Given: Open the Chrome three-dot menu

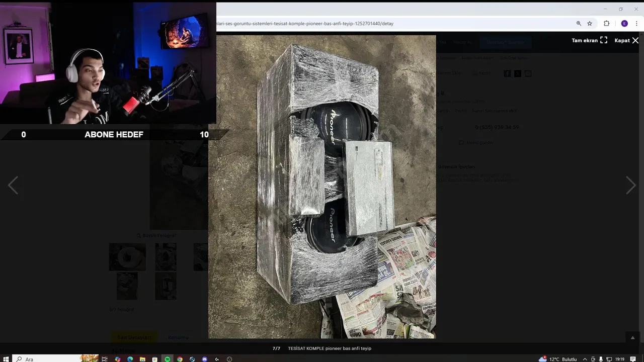Looking at the screenshot, I should tap(636, 24).
